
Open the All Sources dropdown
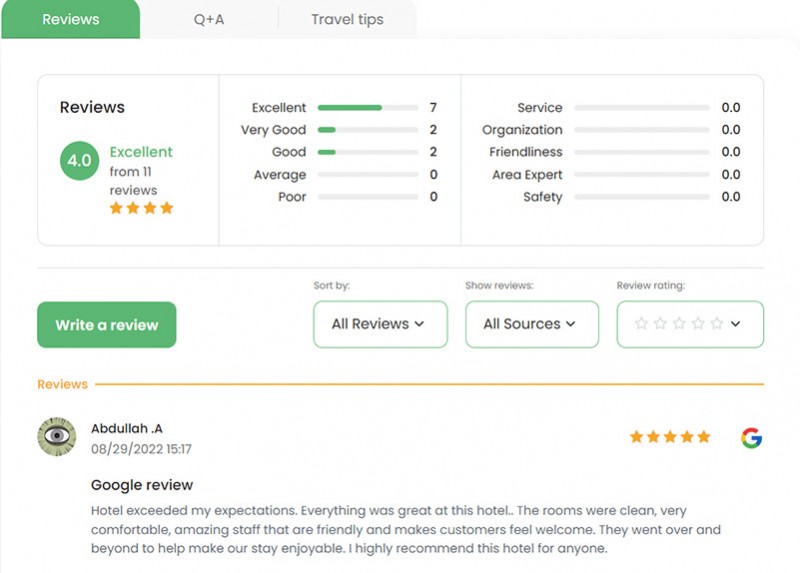pos(532,324)
